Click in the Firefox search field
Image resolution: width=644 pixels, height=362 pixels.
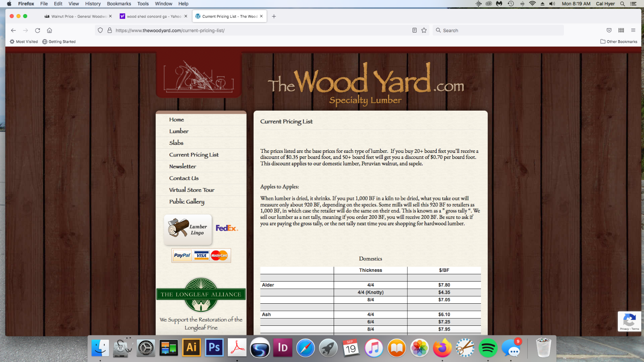coord(499,31)
